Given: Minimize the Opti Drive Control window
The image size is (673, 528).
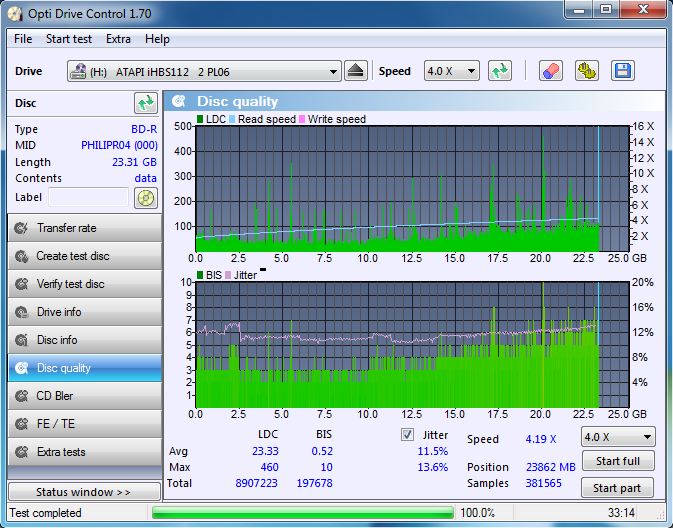Looking at the screenshot, I should (x=579, y=9).
